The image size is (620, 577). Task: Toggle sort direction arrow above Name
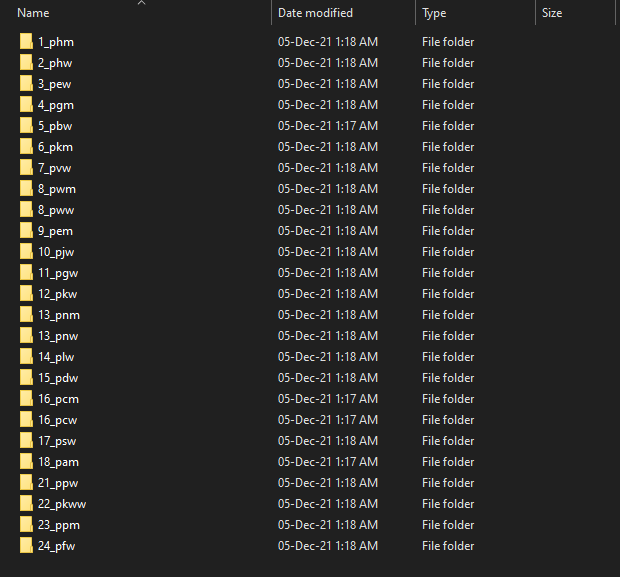click(141, 4)
